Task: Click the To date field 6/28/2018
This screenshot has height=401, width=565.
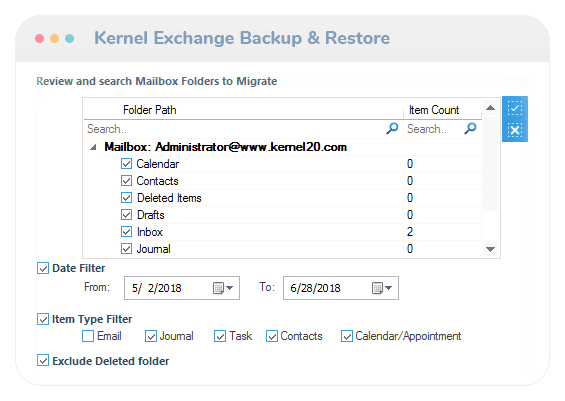Action: click(341, 288)
